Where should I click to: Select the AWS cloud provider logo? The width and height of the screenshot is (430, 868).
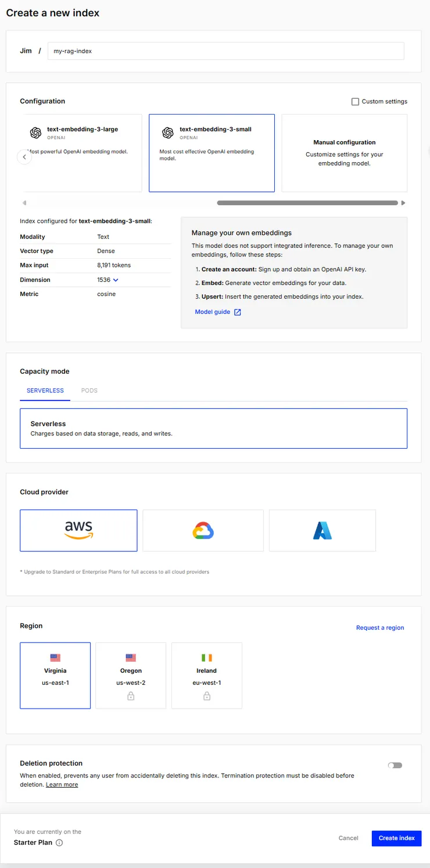click(78, 530)
